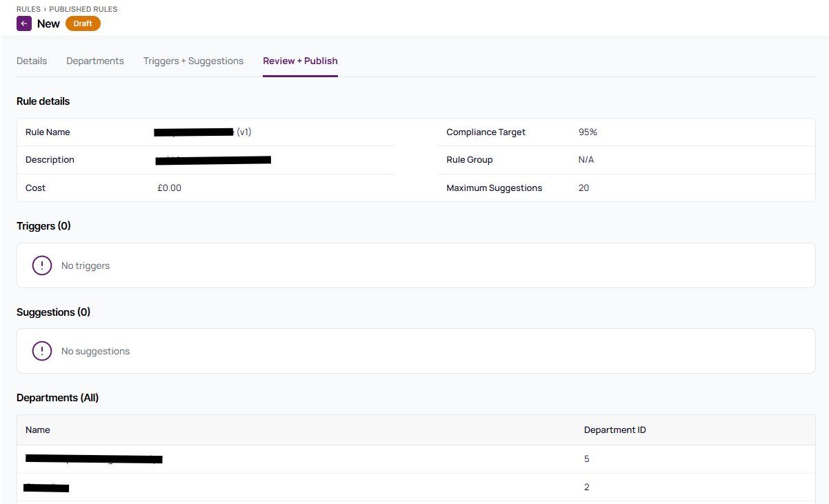Click the Compliance Target label
Image resolution: width=829 pixels, height=504 pixels.
click(x=486, y=132)
